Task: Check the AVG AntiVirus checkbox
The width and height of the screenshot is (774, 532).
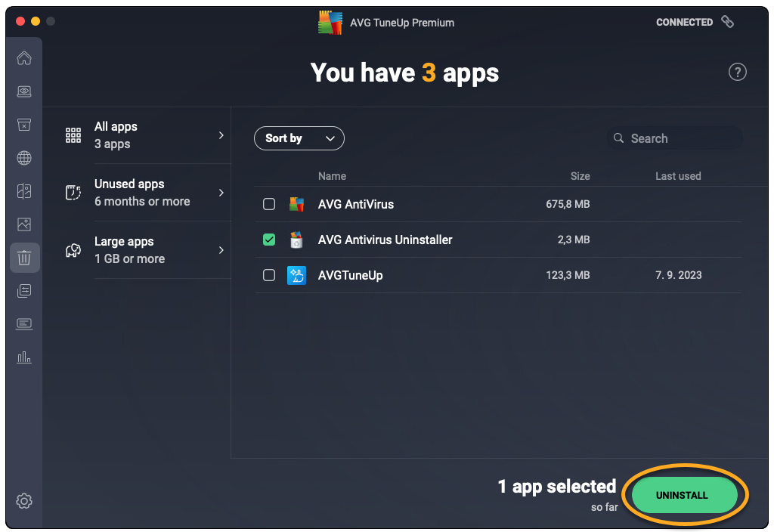Action: coord(269,204)
